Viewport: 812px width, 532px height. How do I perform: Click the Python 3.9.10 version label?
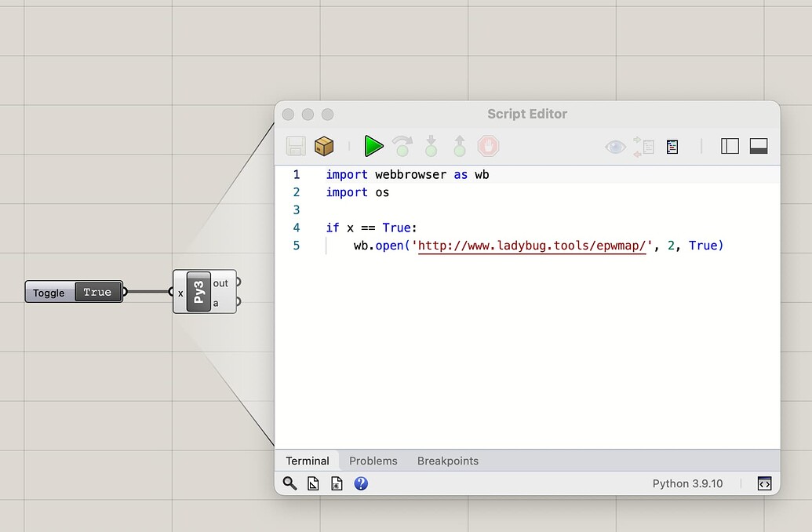[x=688, y=483]
